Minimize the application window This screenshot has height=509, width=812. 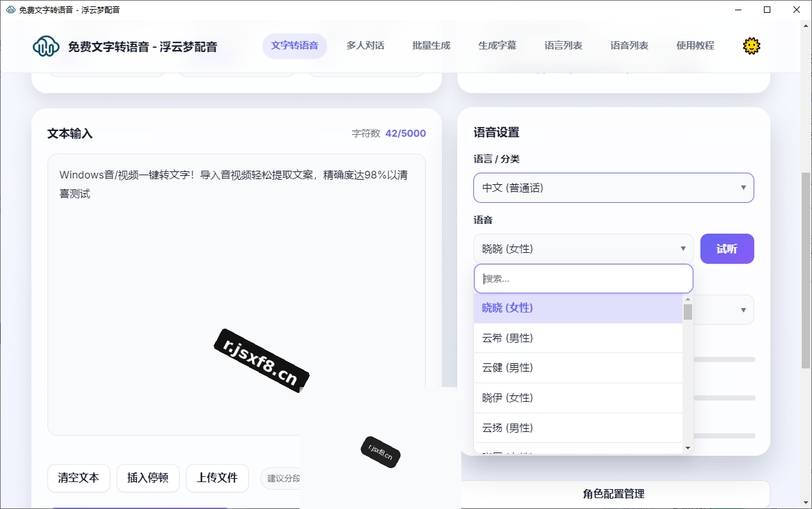pos(737,10)
